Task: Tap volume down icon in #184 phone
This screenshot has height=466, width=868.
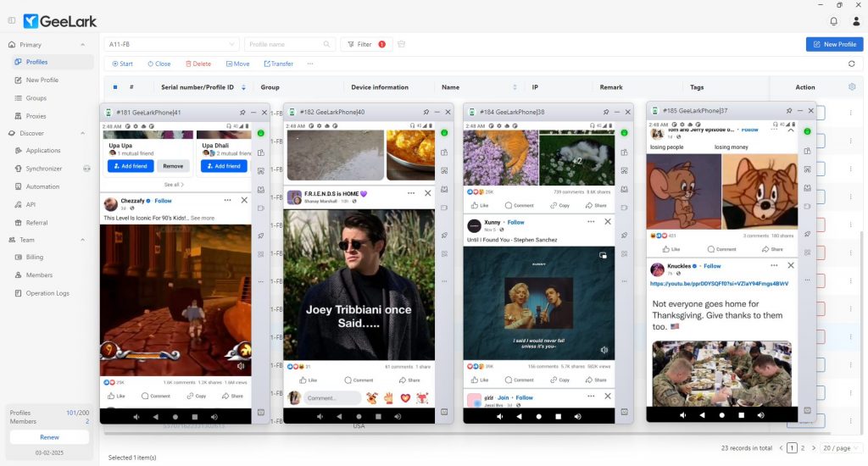Action: pyautogui.click(x=499, y=416)
